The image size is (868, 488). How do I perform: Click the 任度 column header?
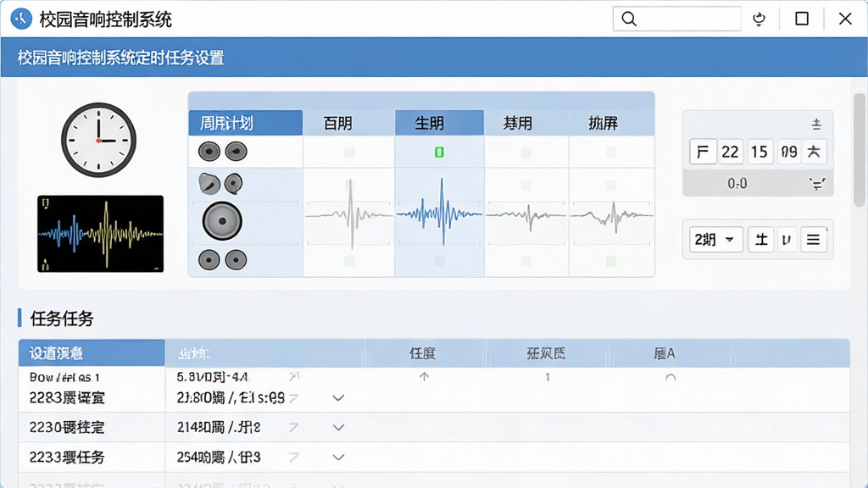click(422, 353)
